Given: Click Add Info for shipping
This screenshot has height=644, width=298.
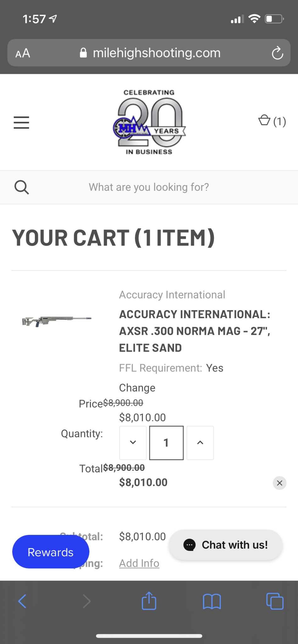Looking at the screenshot, I should (x=139, y=563).
